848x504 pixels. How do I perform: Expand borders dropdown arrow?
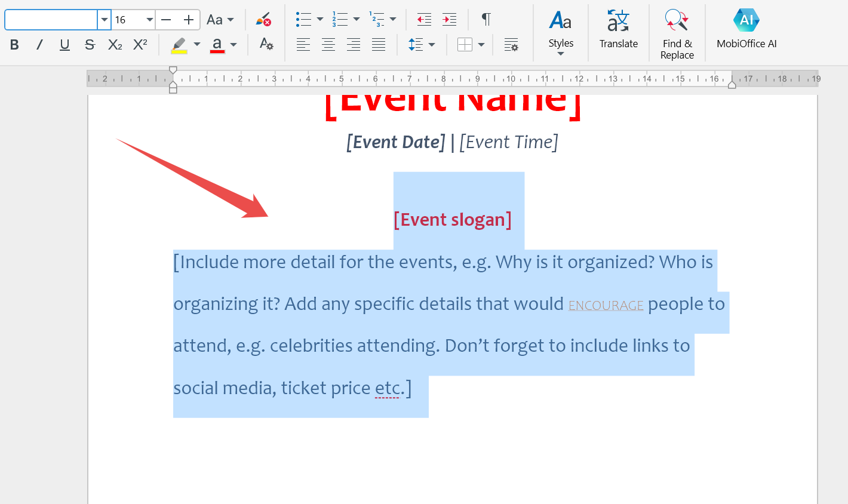(x=481, y=45)
